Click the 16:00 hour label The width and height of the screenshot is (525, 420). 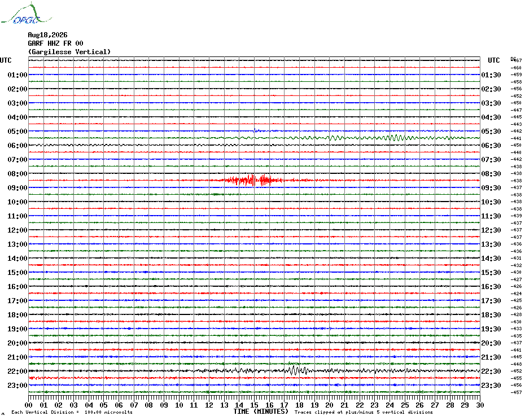coord(17,286)
